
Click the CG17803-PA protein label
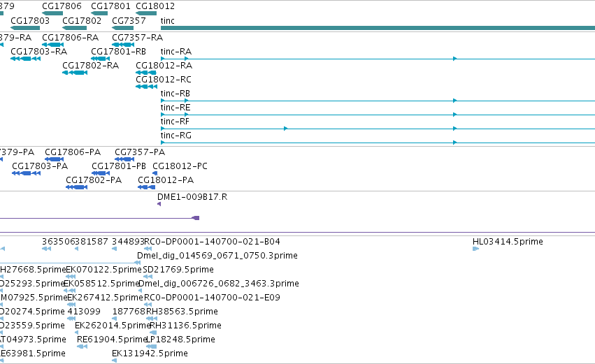40,166
